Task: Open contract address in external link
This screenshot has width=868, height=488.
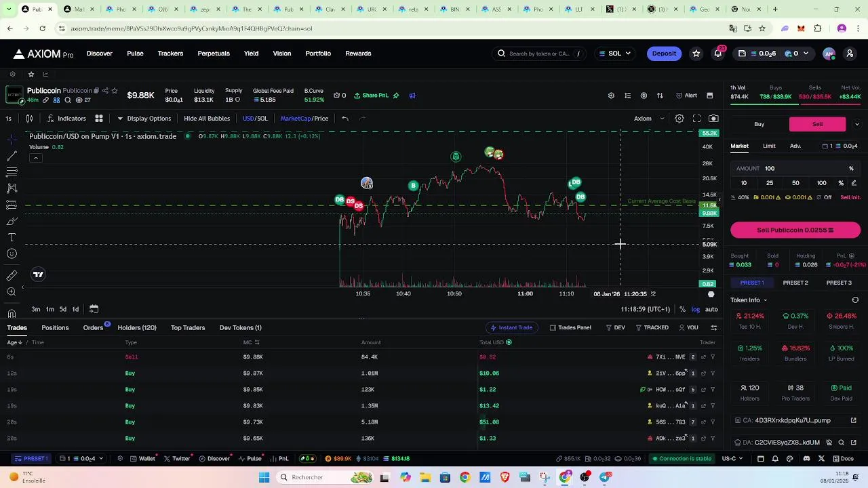Action: 854,420
